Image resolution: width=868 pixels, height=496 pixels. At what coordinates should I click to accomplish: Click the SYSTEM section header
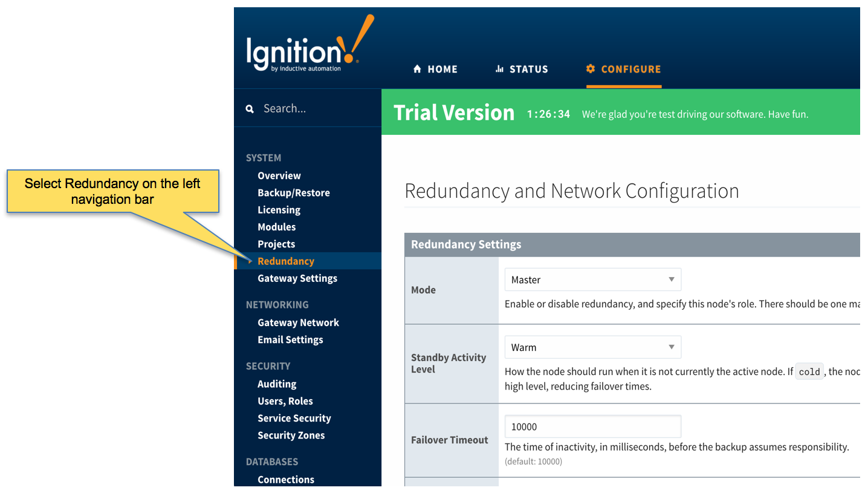point(264,158)
